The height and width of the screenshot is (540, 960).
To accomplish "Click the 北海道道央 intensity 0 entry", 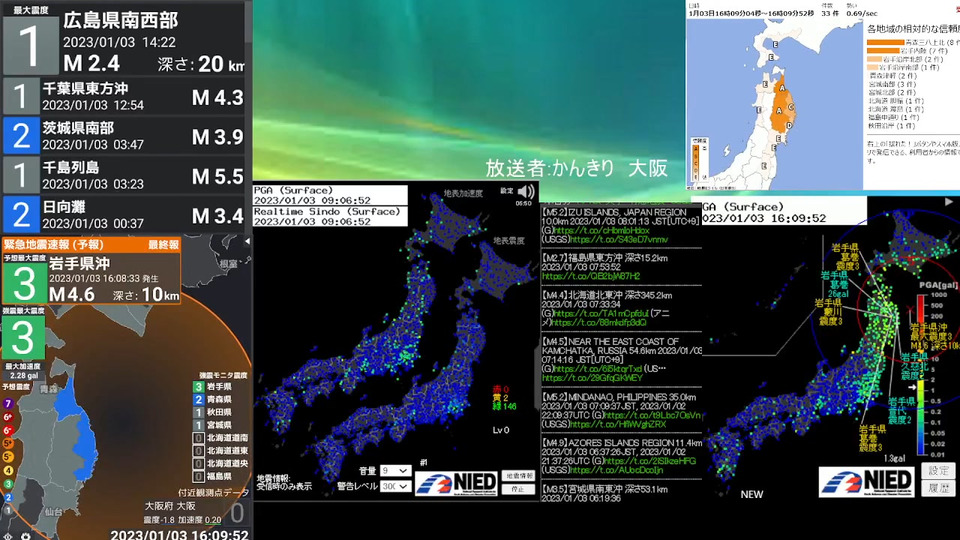I will point(221,463).
